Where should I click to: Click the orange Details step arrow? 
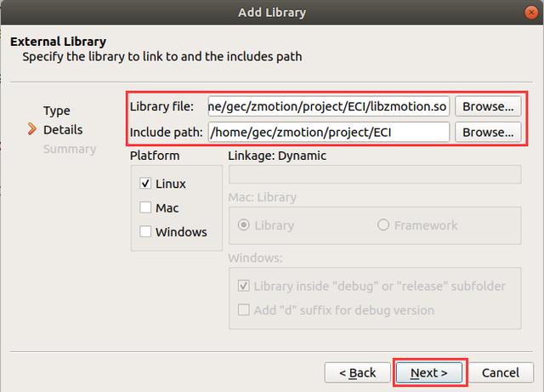(x=32, y=129)
